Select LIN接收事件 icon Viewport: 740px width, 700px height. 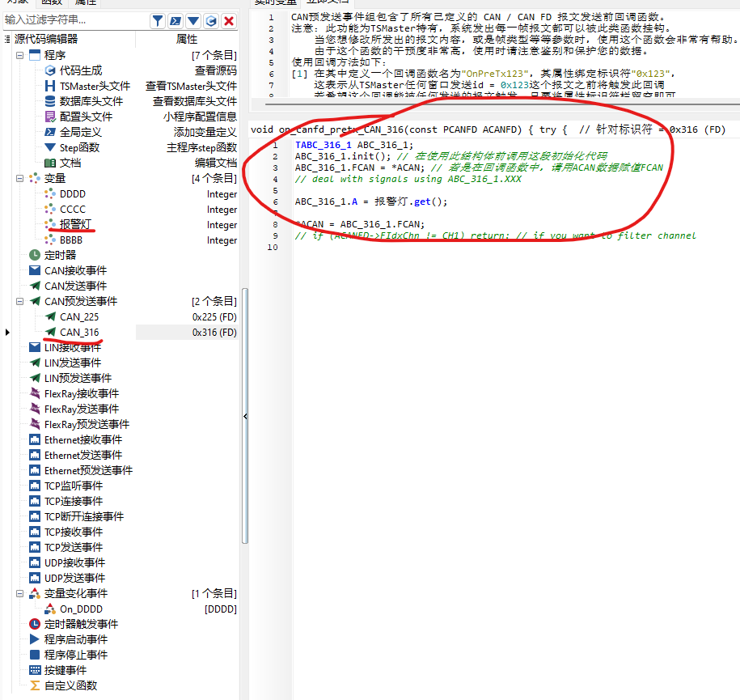(35, 348)
